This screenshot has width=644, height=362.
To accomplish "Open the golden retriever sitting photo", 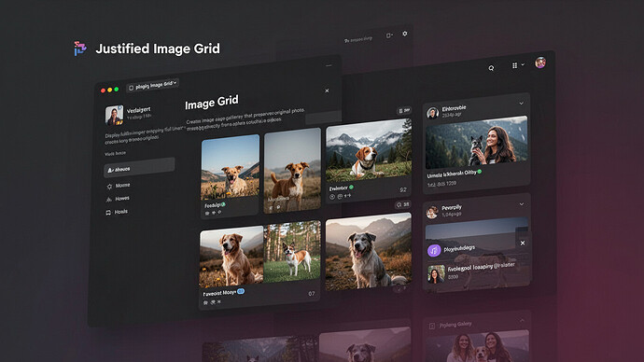I will coord(231,257).
